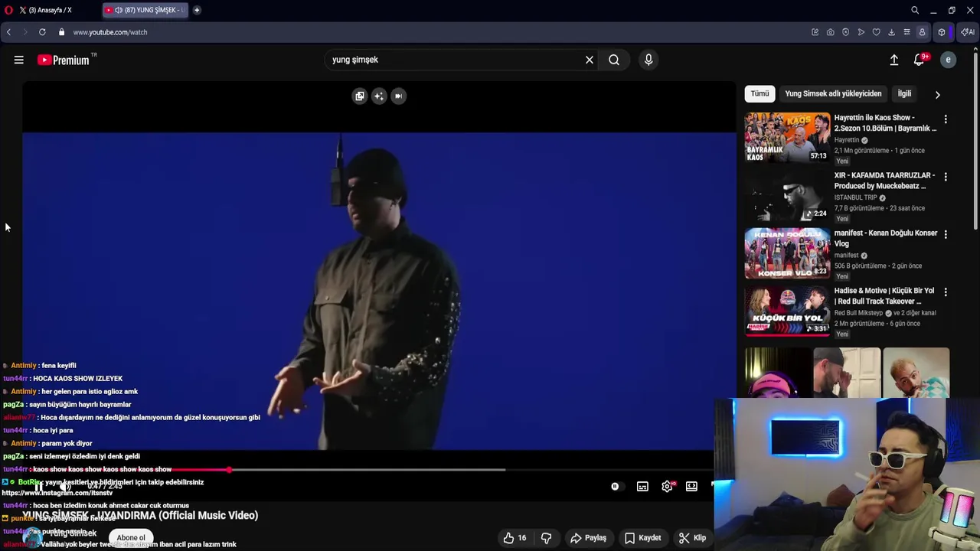Open more options for Hayrettin Kaos Show

pyautogui.click(x=946, y=119)
